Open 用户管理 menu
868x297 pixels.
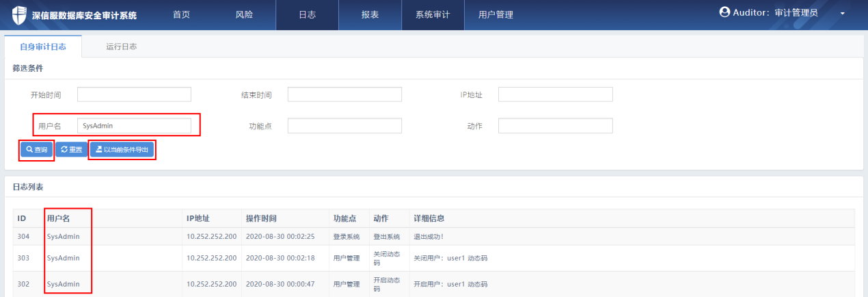pos(496,14)
